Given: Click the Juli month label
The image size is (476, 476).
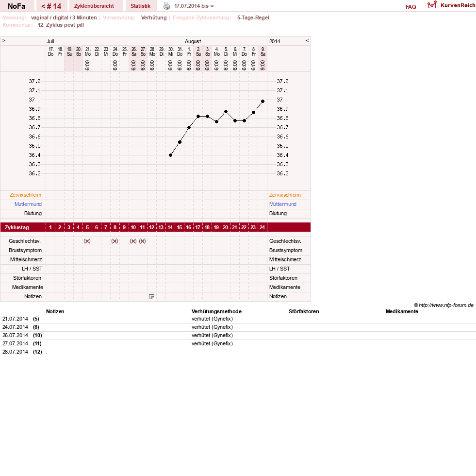Looking at the screenshot, I should pos(50,41).
